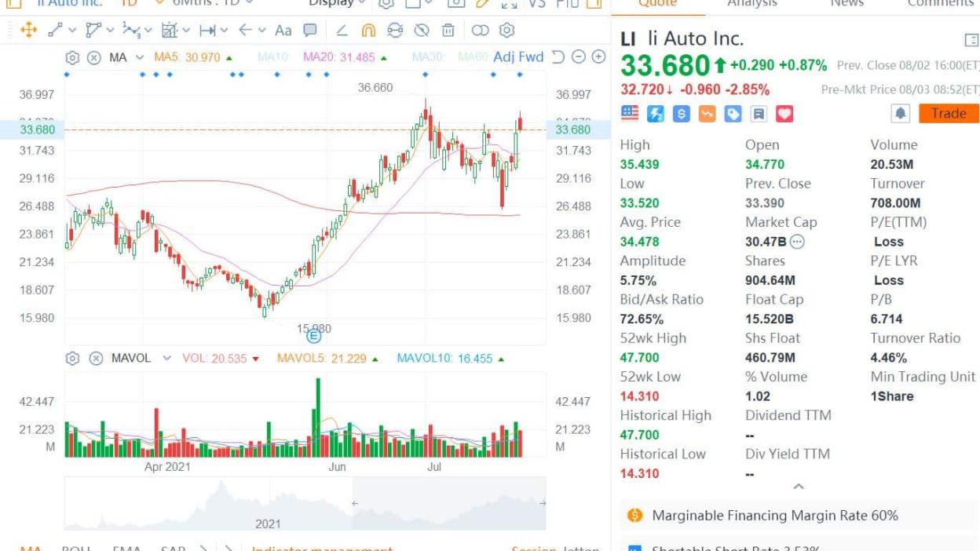
Task: Hide all drawings with eye-slash icon
Action: click(x=422, y=31)
